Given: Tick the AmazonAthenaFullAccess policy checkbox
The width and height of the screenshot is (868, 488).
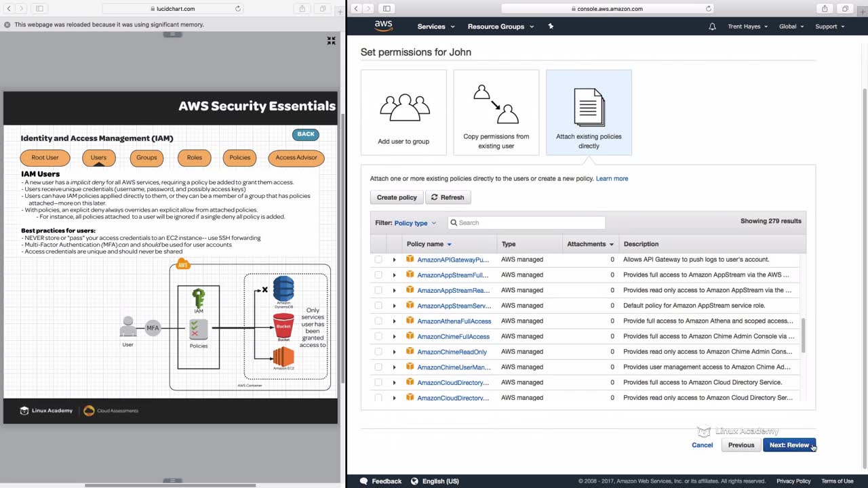Looking at the screenshot, I should tap(378, 321).
